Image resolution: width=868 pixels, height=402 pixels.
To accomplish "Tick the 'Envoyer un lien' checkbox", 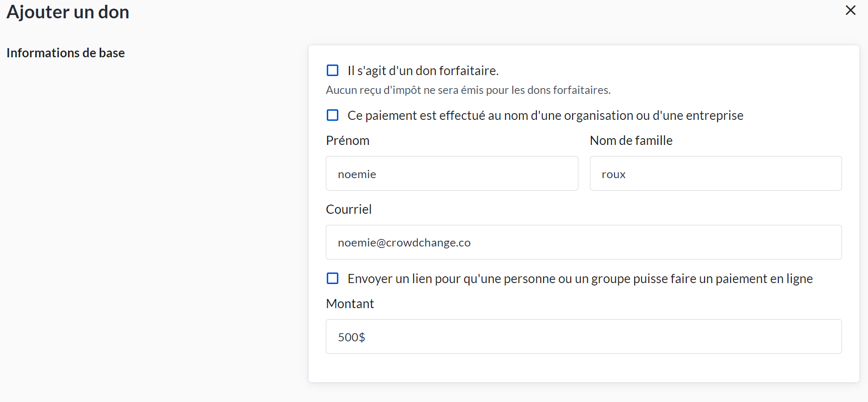I will 333,278.
